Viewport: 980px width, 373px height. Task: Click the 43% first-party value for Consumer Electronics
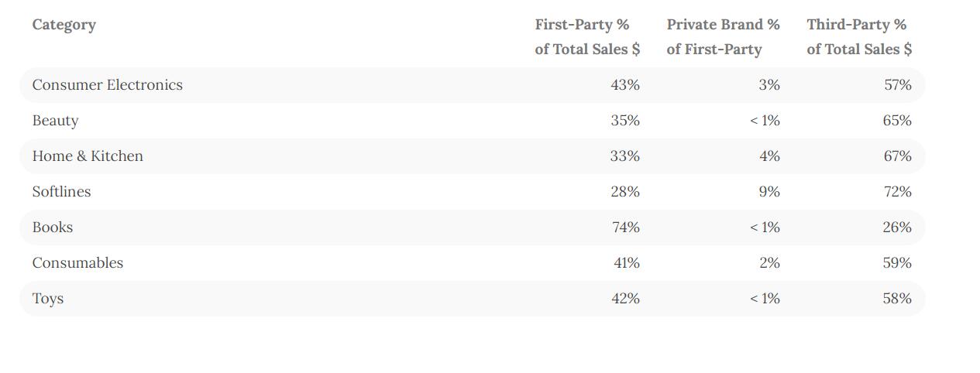pos(624,85)
